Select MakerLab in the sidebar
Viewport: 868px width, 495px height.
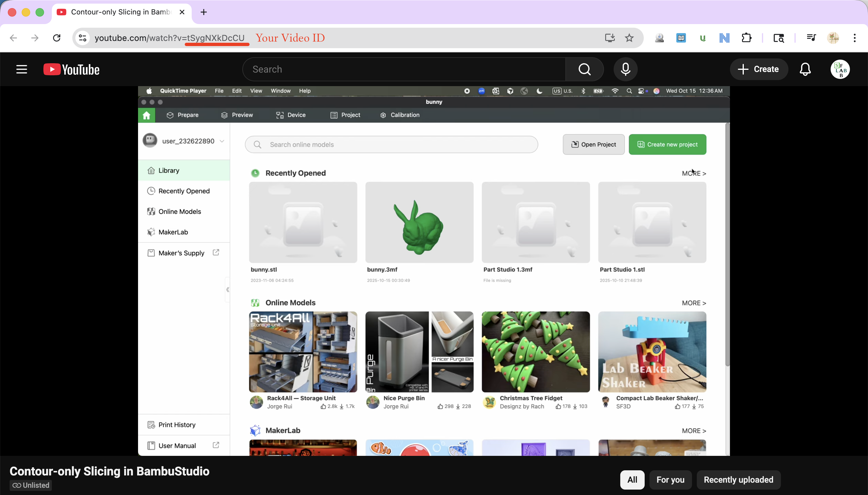184,232
